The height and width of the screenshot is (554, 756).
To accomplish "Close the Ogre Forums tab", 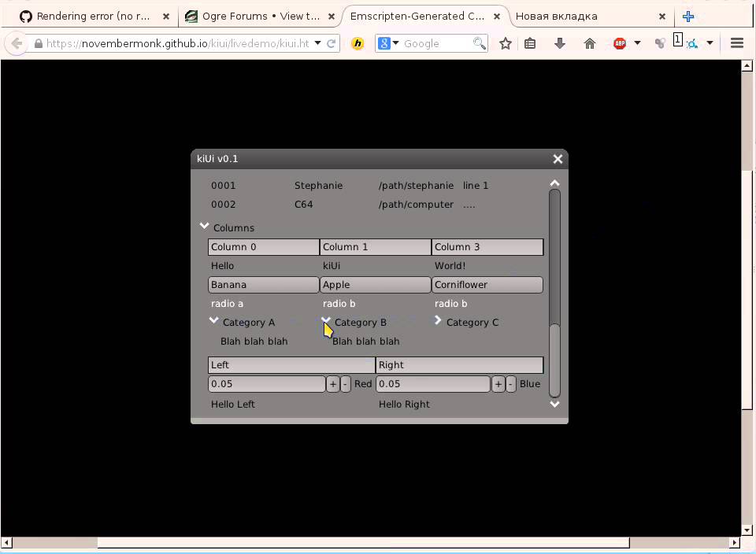I will coord(332,17).
